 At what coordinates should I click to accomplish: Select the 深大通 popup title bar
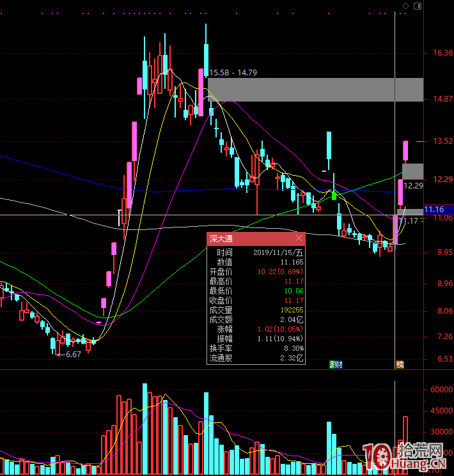click(249, 239)
